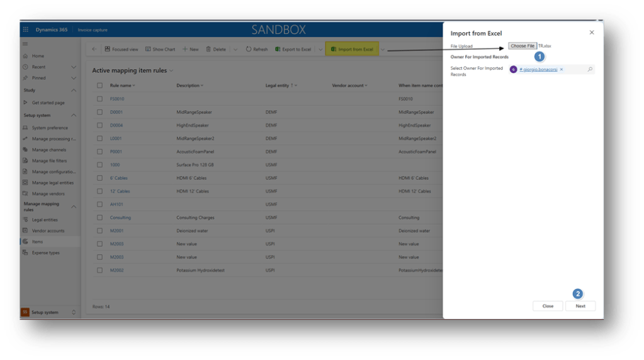Open Manage channels
This screenshot has height=360, width=644.
pyautogui.click(x=50, y=150)
